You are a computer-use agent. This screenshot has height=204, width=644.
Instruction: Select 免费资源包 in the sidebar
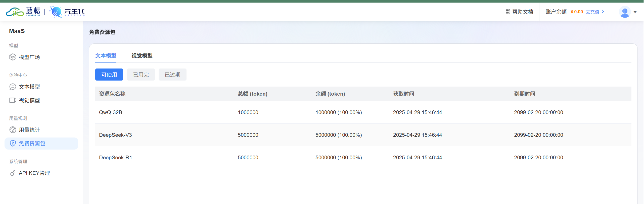(41, 144)
